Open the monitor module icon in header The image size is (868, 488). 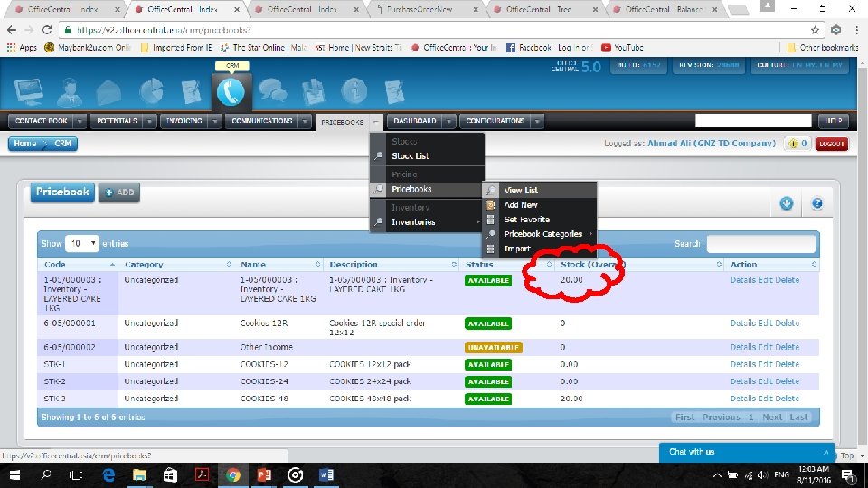click(x=29, y=91)
